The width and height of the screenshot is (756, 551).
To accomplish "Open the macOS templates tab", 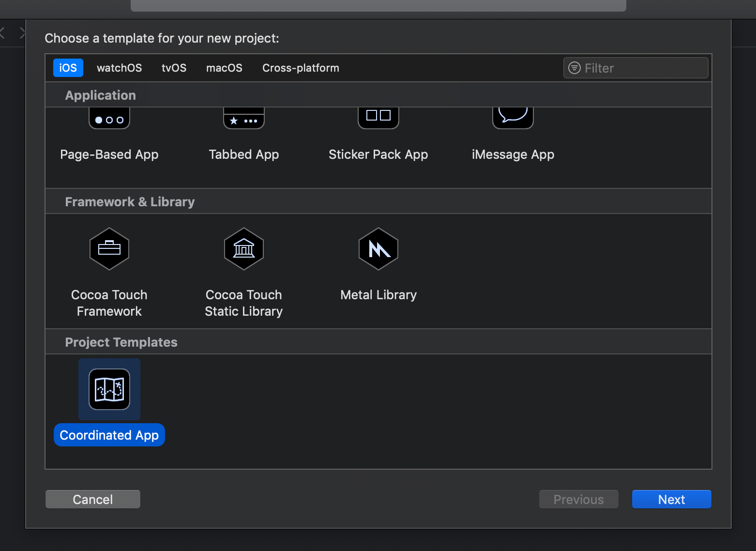I will click(x=224, y=68).
